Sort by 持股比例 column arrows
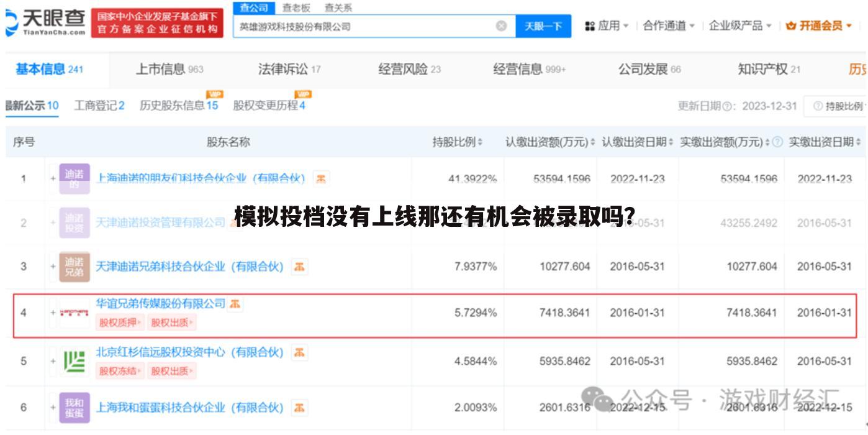Viewport: 868px width, 435px height. 480,142
